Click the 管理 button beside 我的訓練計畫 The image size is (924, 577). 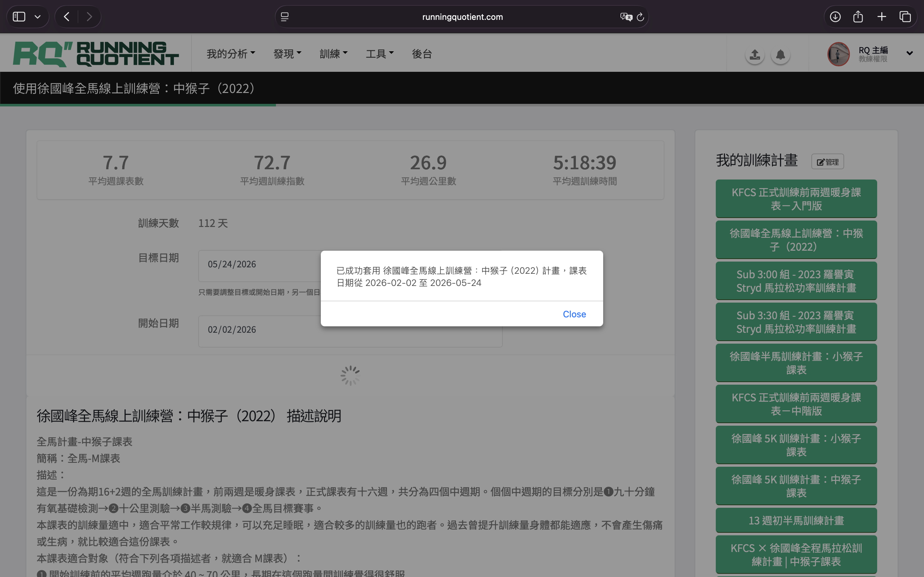tap(827, 162)
